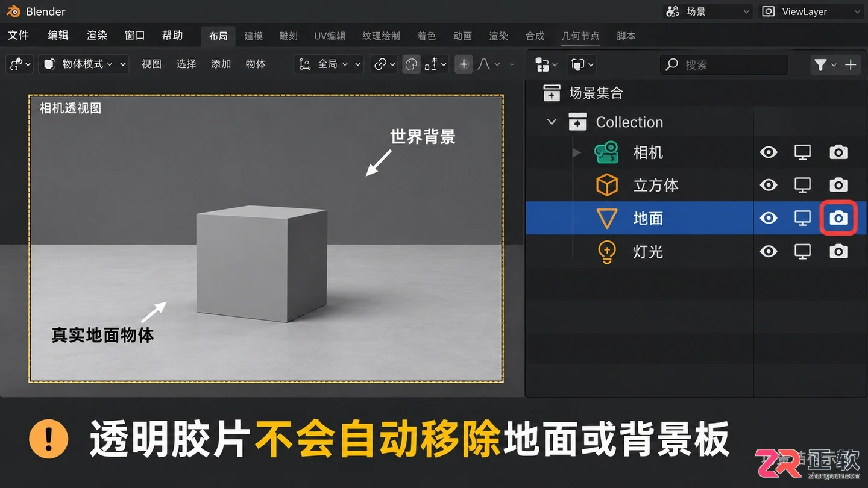Toggle render camera icon for 灯光
This screenshot has height=488, width=868.
pos(838,251)
